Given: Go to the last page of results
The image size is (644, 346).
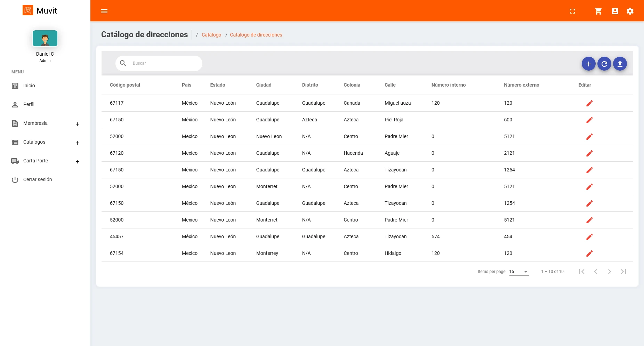Looking at the screenshot, I should (x=623, y=272).
